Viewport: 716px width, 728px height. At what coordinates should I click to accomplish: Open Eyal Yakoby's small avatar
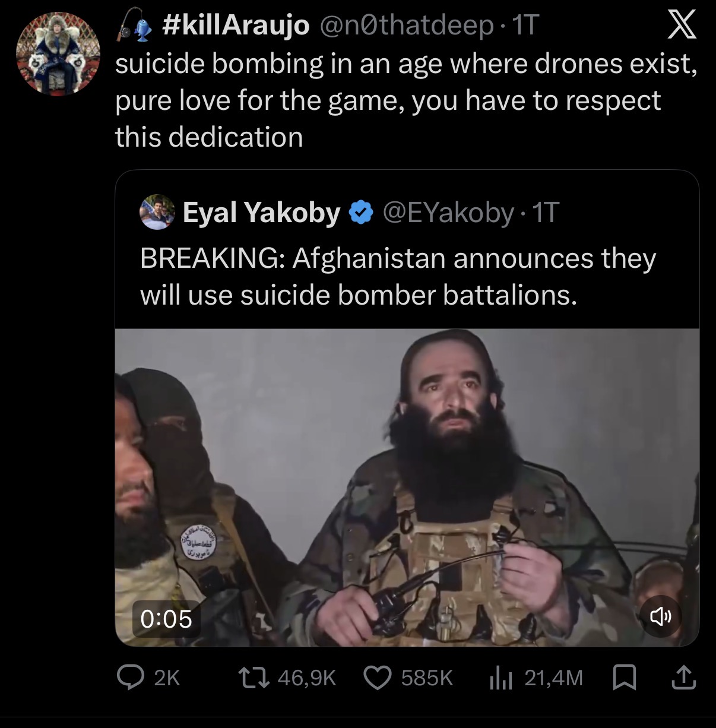[157, 212]
